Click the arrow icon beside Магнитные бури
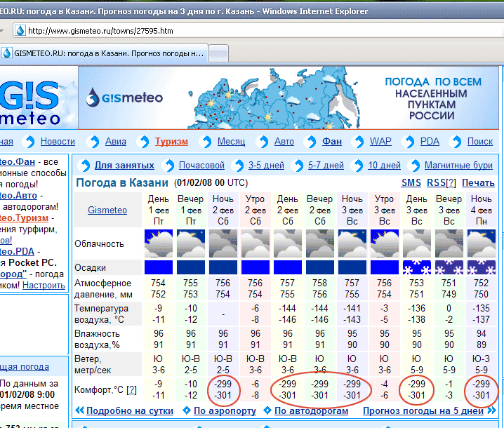The image size is (504, 428). tap(415, 166)
